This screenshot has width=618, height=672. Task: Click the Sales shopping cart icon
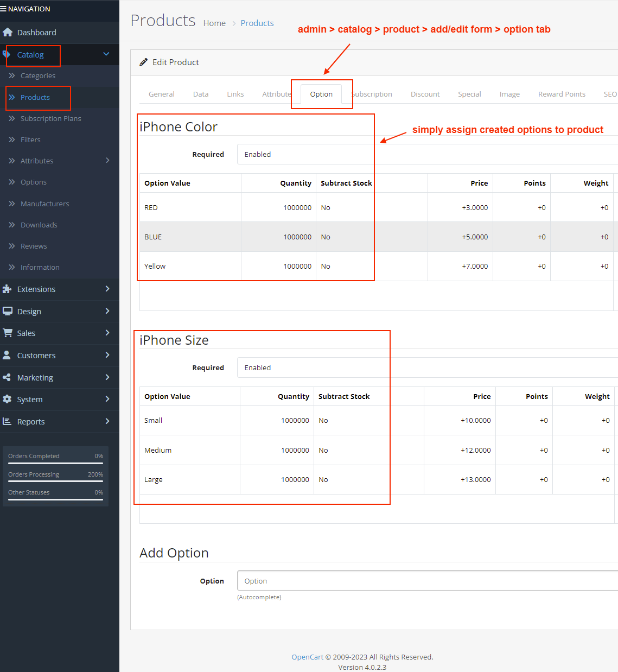8,333
